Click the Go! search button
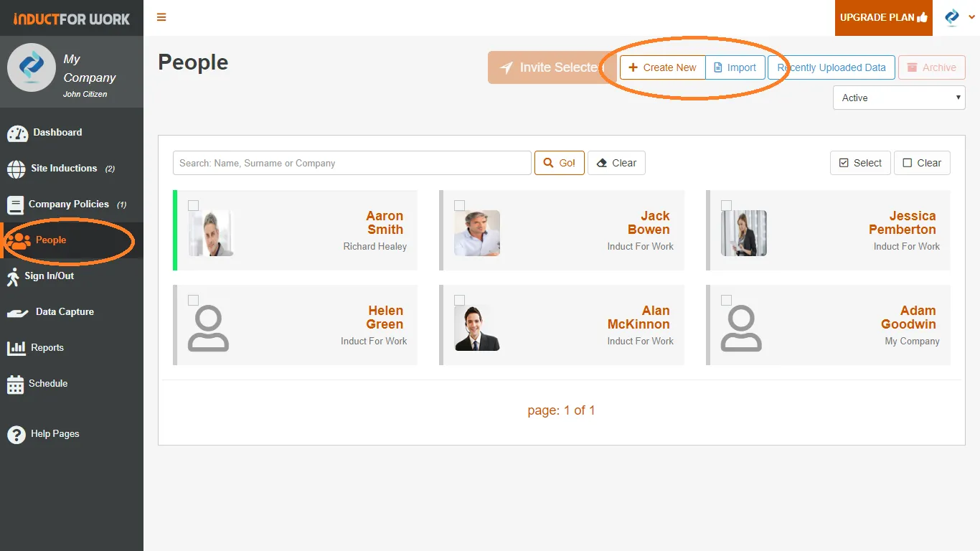Image resolution: width=980 pixels, height=551 pixels. coord(560,163)
